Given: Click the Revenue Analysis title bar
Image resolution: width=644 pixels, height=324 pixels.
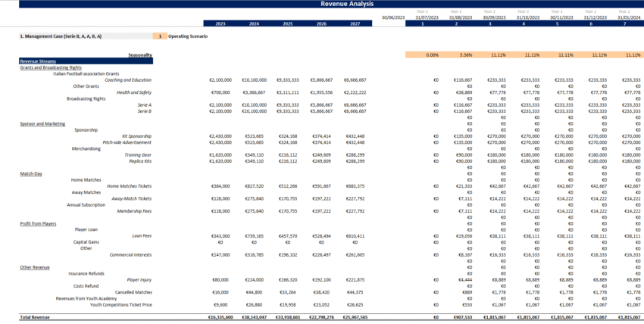Looking at the screenshot, I should click(x=331, y=4).
